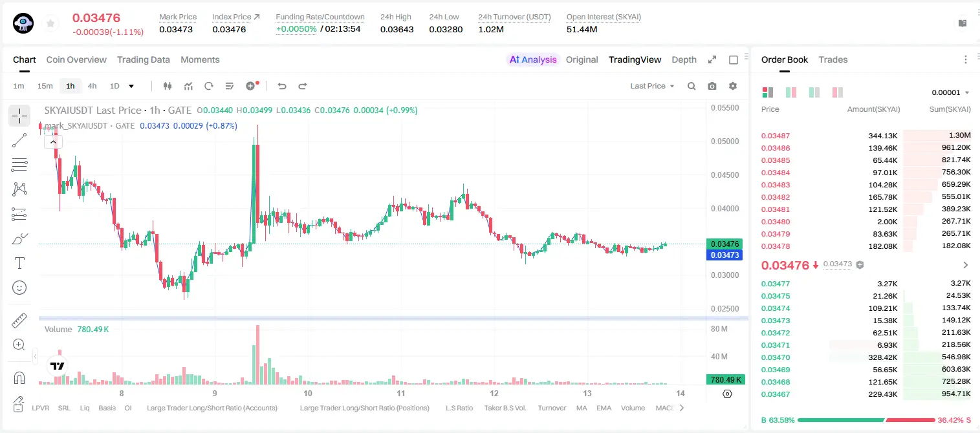980x433 pixels.
Task: Redo the last chart action
Action: click(302, 86)
